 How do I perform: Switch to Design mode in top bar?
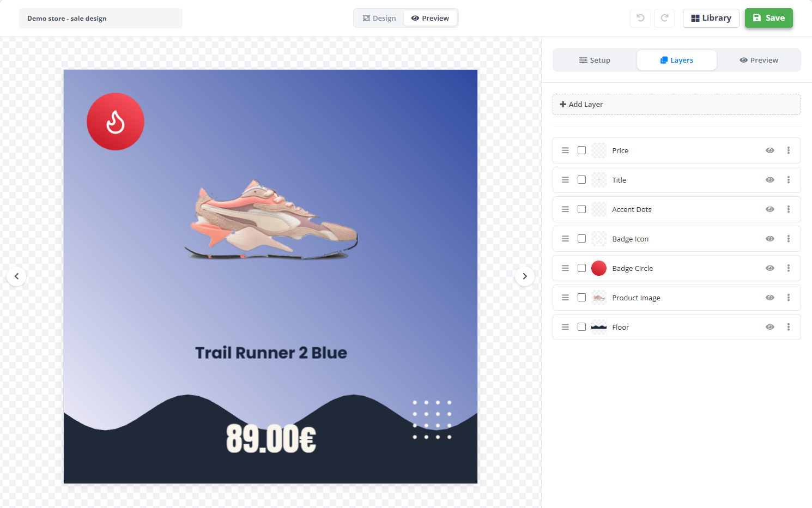(379, 18)
